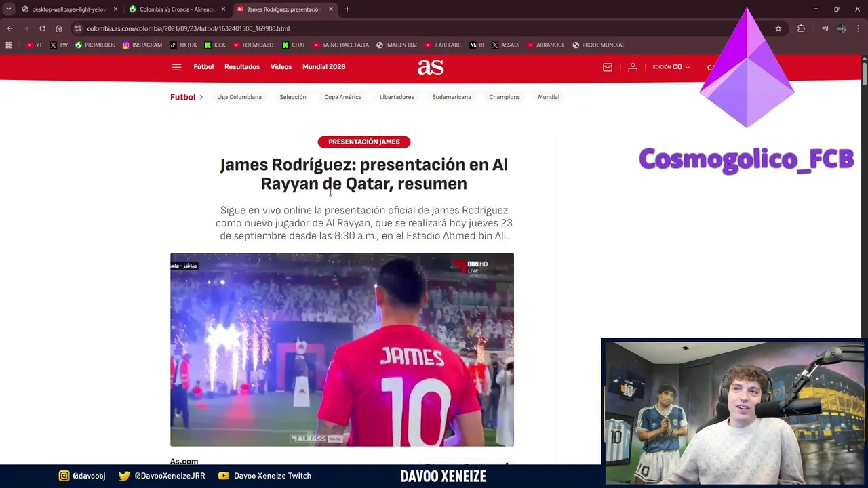
Task: Go back to previous page
Action: (9, 28)
